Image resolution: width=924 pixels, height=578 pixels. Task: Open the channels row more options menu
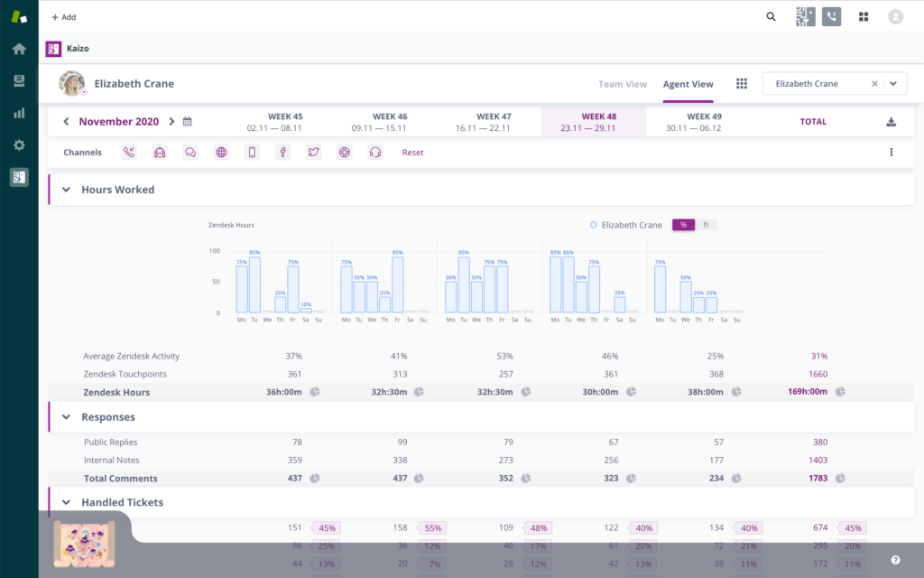click(891, 152)
